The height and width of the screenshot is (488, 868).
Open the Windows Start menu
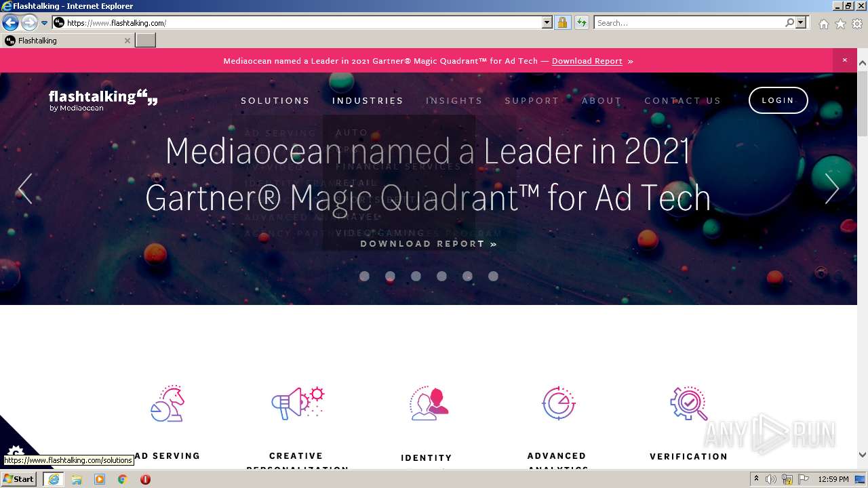pos(19,479)
